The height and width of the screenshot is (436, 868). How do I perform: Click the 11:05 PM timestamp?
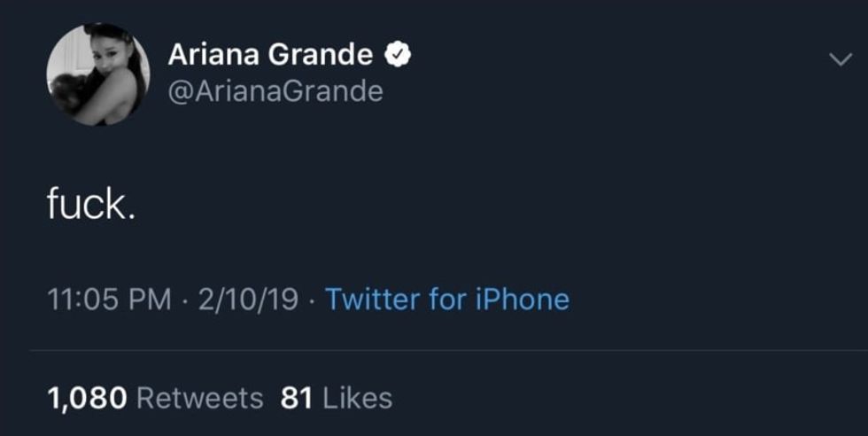[x=109, y=300]
